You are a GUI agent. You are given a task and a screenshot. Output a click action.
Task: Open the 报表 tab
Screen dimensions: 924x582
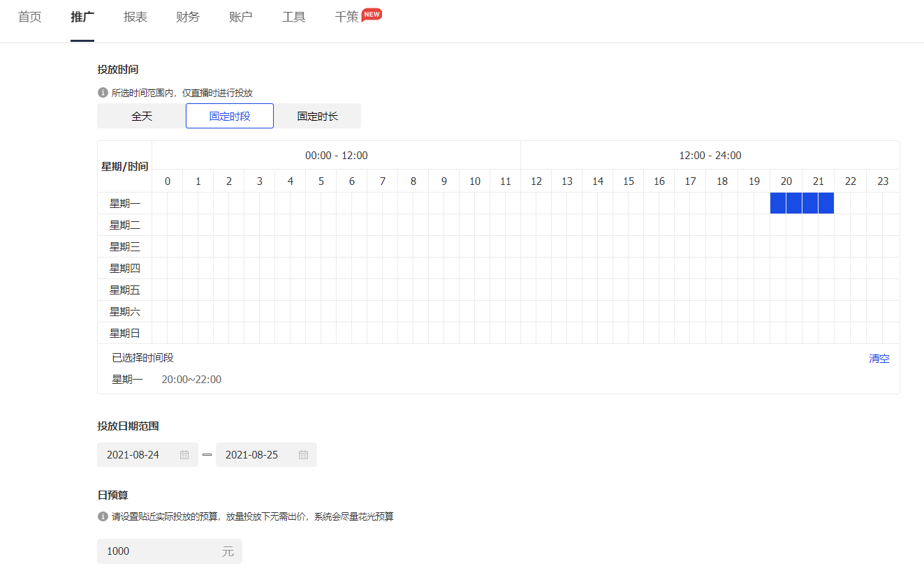(135, 17)
